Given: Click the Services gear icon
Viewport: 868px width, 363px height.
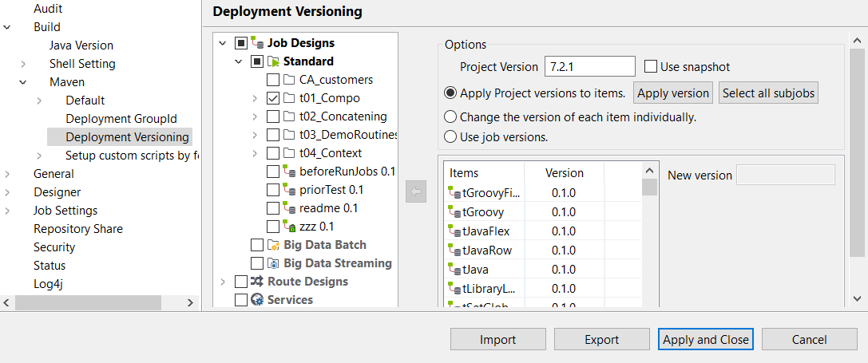Looking at the screenshot, I should [x=257, y=300].
